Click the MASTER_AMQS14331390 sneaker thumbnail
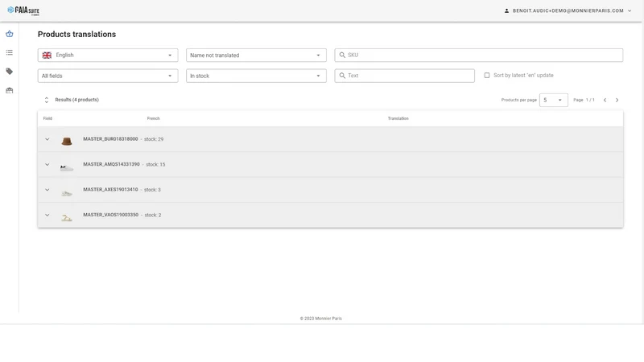This screenshot has width=644, height=362. [x=67, y=167]
